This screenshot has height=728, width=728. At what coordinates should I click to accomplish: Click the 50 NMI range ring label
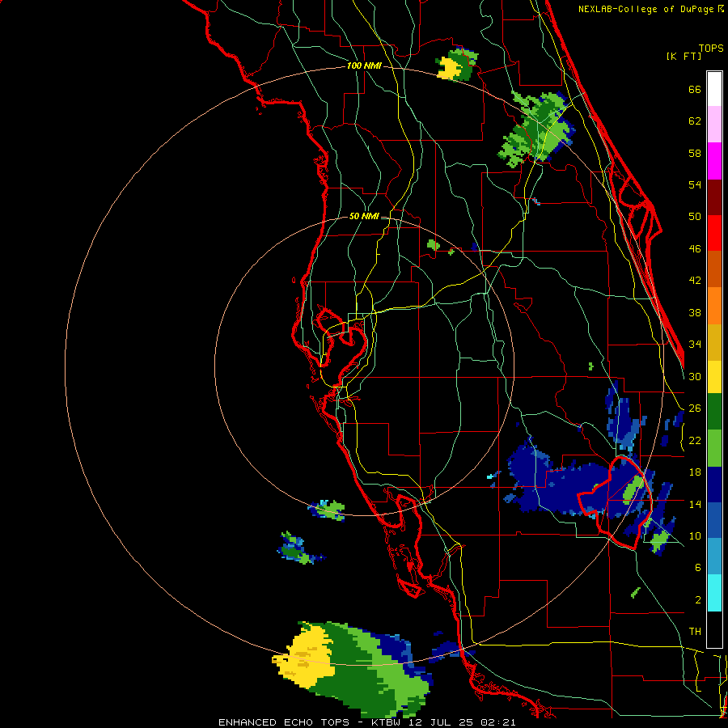pyautogui.click(x=364, y=216)
